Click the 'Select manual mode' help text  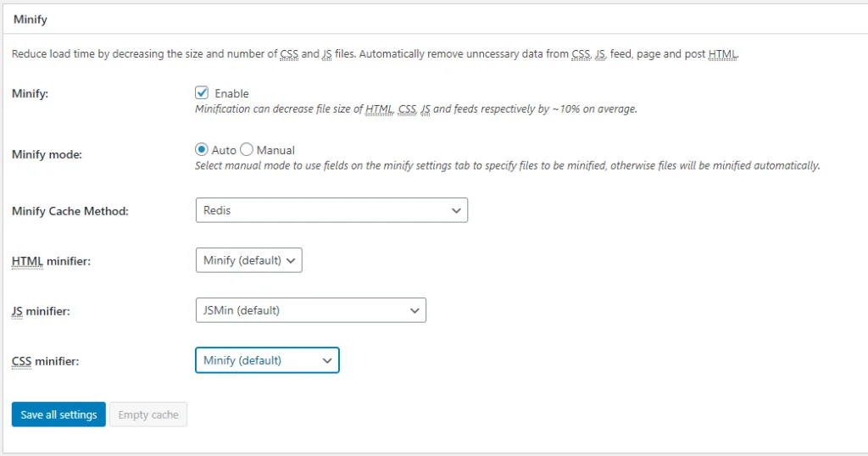coord(507,165)
